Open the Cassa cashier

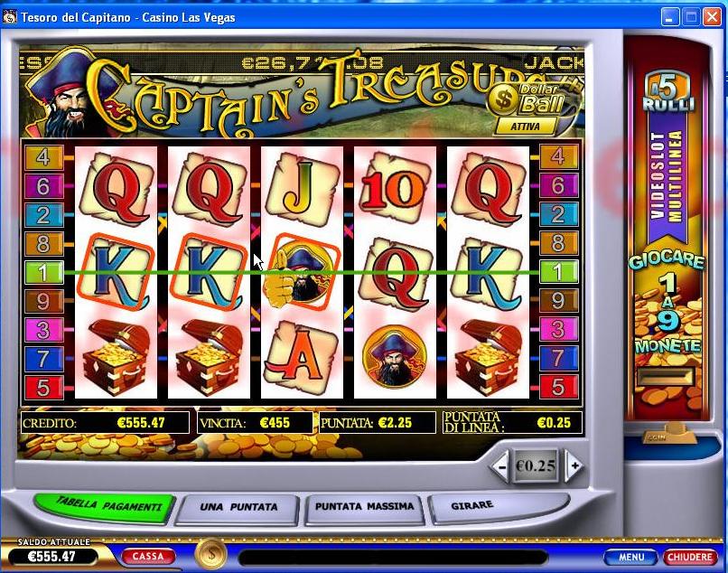(x=148, y=556)
